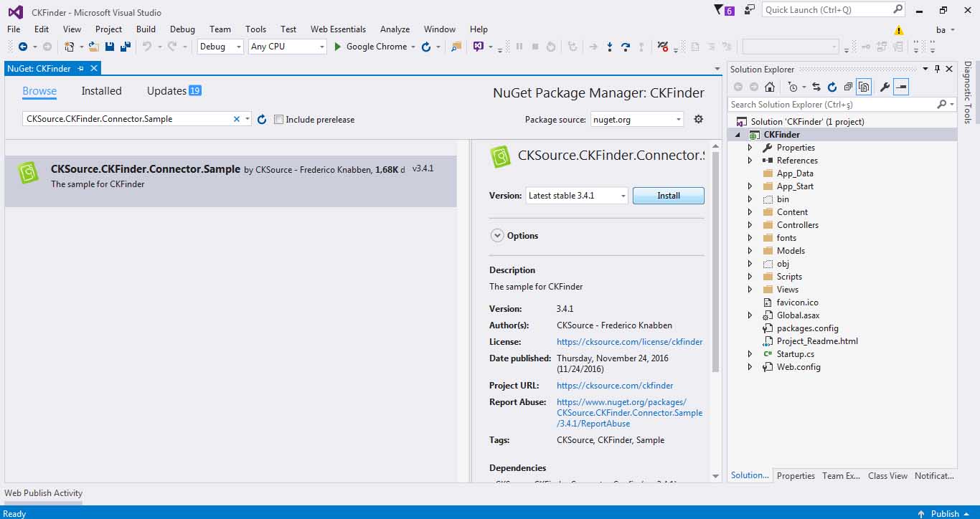
Task: Open the Debug configuration dropdown
Action: (x=221, y=47)
